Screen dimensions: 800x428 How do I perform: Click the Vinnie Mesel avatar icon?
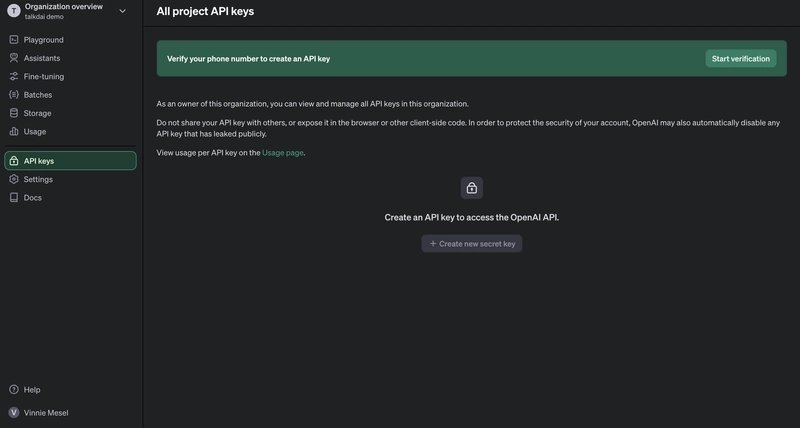[x=14, y=413]
